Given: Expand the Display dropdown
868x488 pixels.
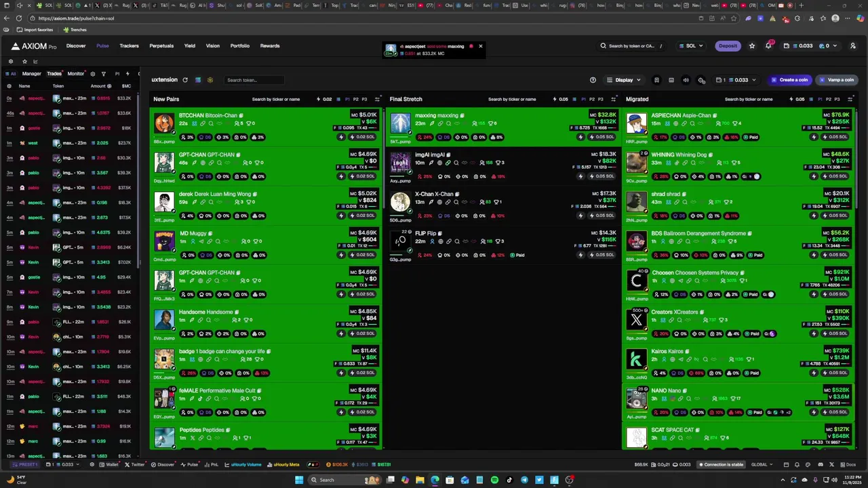Looking at the screenshot, I should tap(624, 80).
